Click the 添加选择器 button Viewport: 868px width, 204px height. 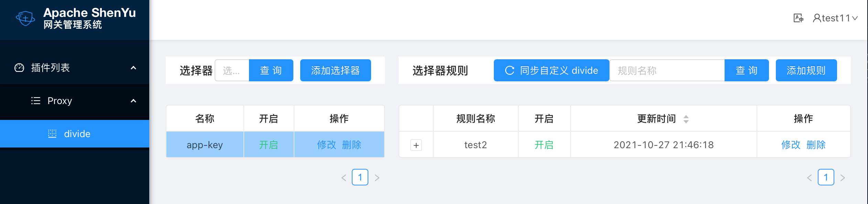(335, 70)
